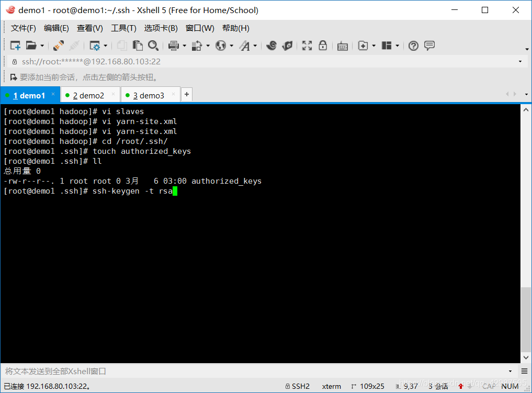532x393 pixels.
Task: Click the 109x25 terminal size indicator
Action: point(368,386)
